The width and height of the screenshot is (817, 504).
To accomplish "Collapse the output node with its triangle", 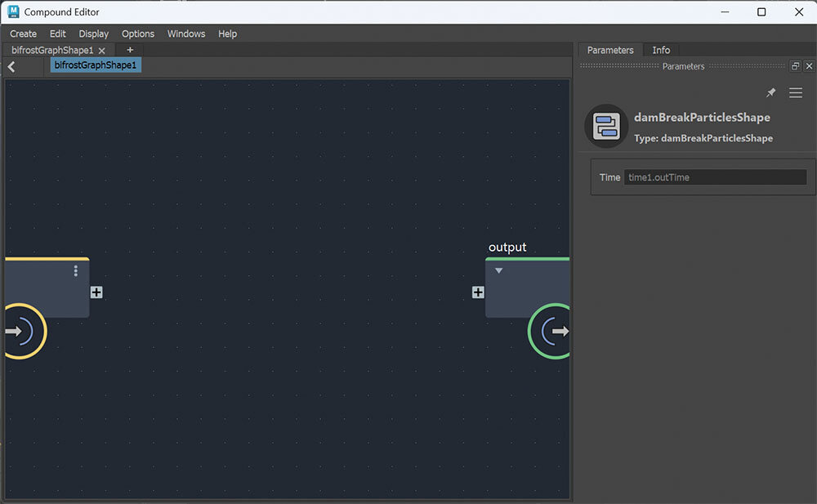I will [499, 270].
